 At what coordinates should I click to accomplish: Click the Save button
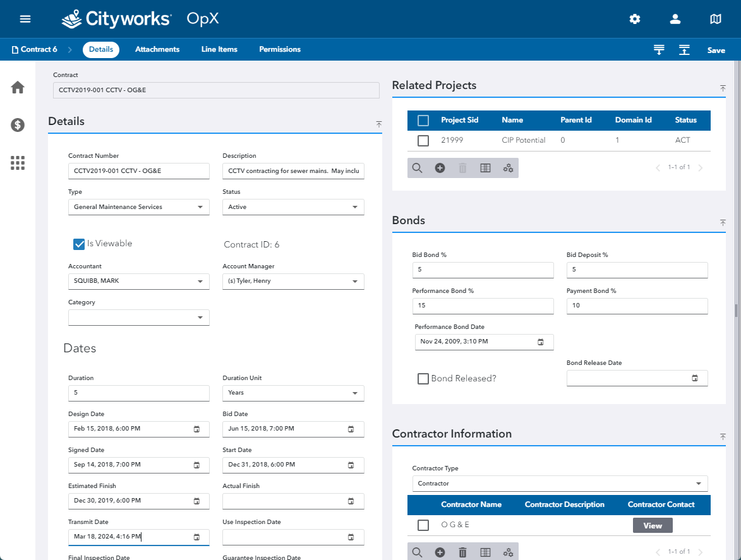pos(716,50)
